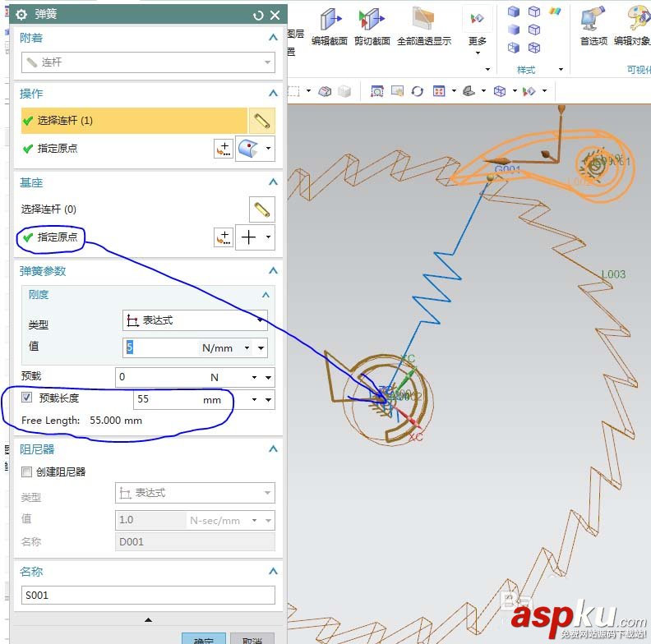Click the dashed rectangle selection icon
The height and width of the screenshot is (644, 651).
click(x=293, y=91)
